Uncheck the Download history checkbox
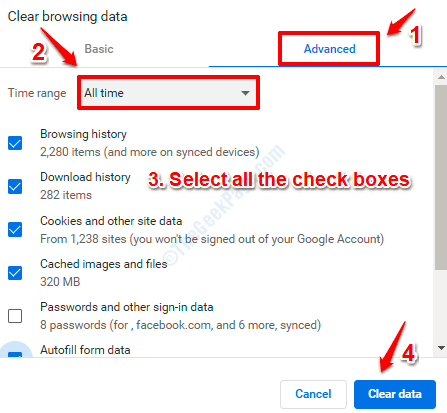The height and width of the screenshot is (413, 447). (15, 186)
